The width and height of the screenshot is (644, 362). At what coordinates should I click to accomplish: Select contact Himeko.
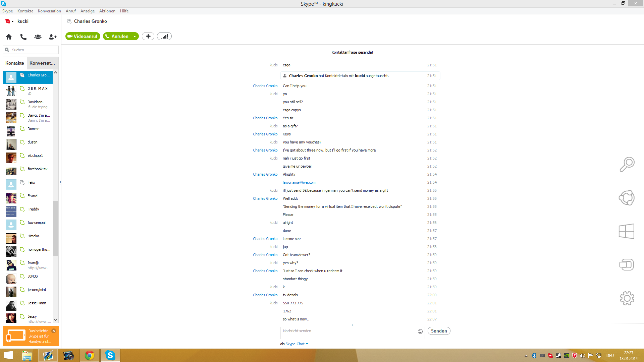(28, 238)
